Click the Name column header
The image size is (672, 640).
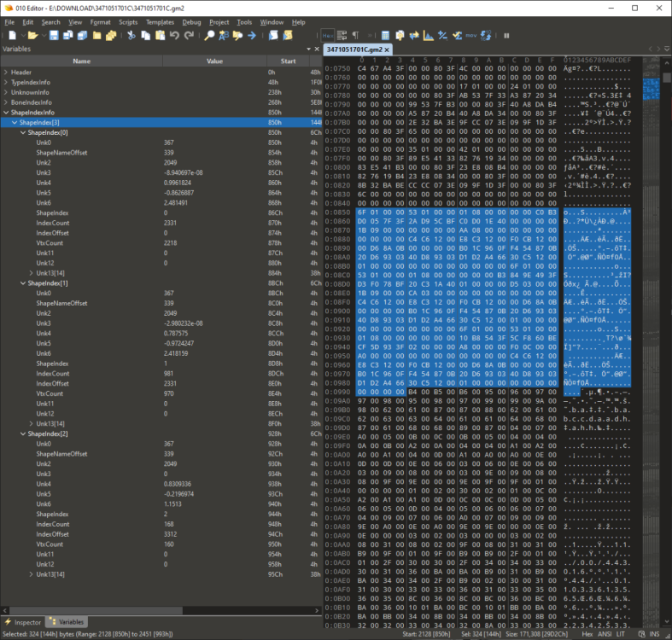tap(81, 61)
